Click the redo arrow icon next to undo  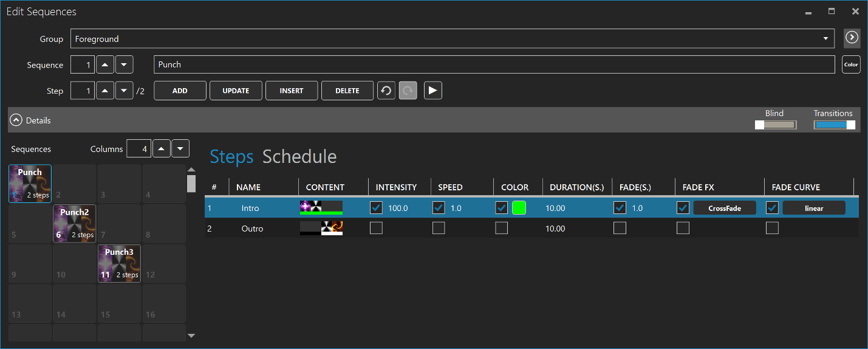point(408,91)
